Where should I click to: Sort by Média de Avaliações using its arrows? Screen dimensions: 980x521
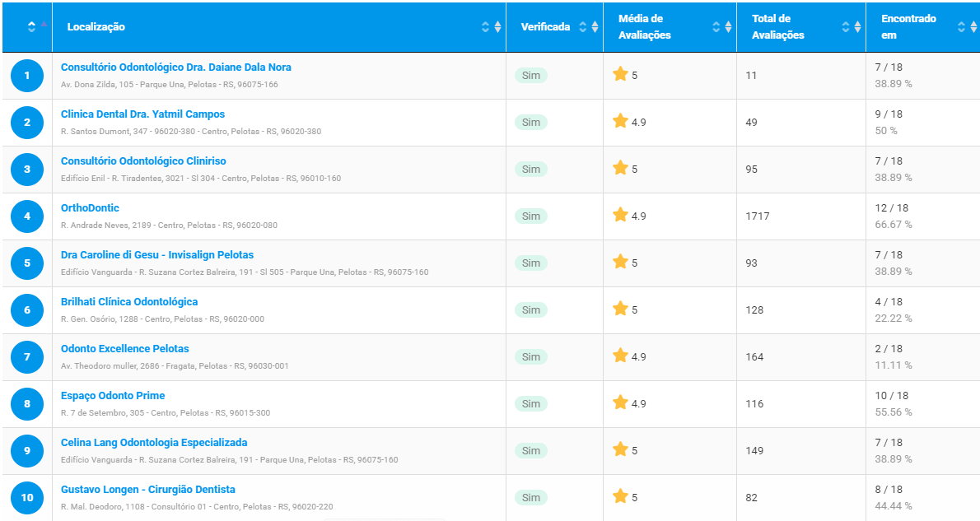pos(722,27)
